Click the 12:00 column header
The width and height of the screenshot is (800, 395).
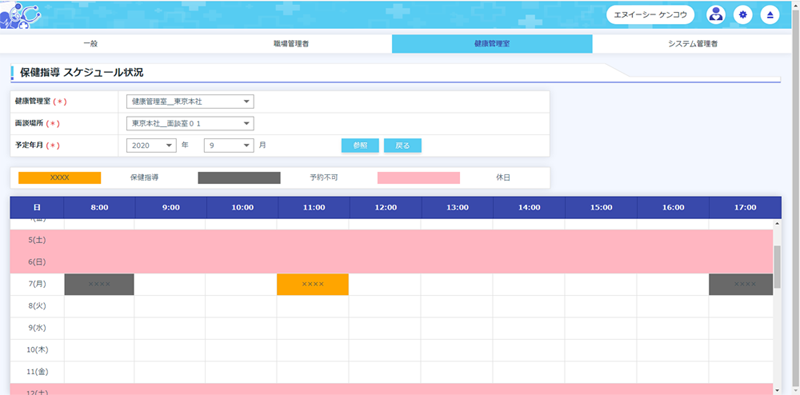386,208
